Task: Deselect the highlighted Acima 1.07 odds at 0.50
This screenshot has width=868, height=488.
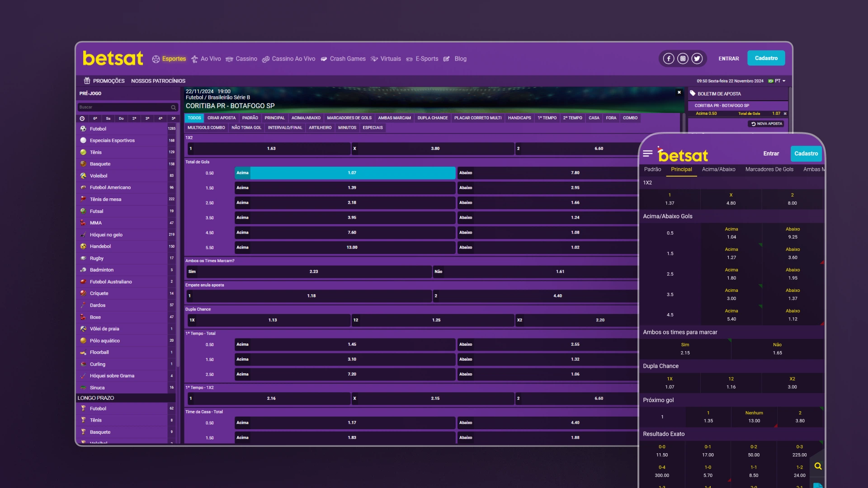Action: 345,173
